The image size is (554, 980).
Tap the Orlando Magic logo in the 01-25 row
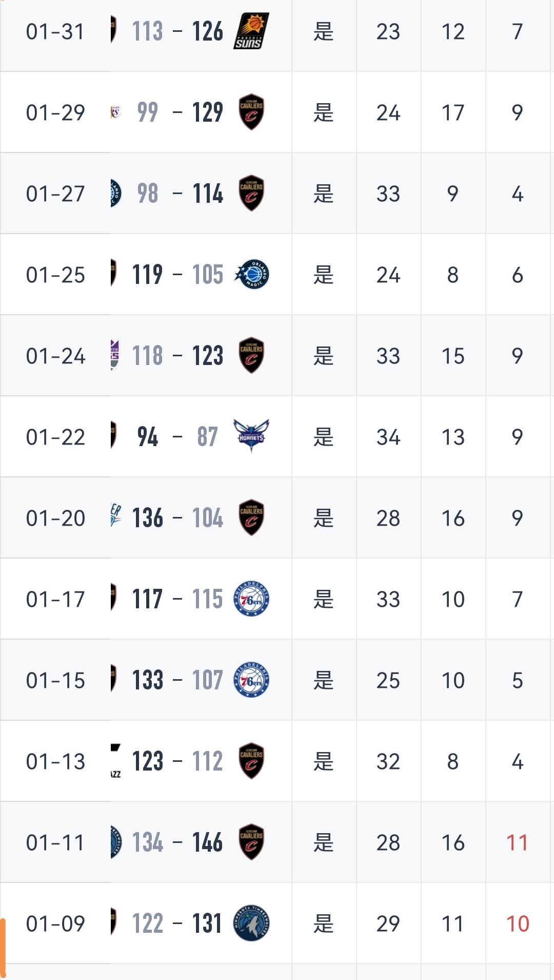coord(251,275)
